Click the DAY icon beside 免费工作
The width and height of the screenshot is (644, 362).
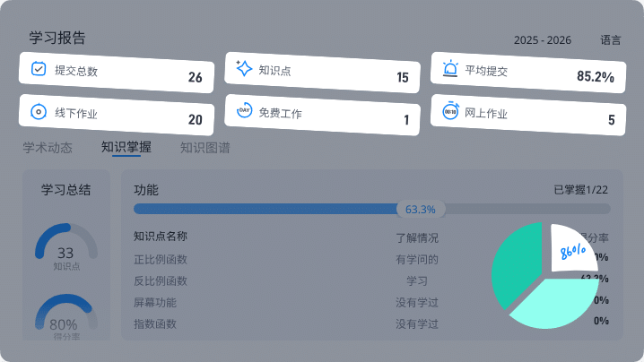tap(244, 112)
